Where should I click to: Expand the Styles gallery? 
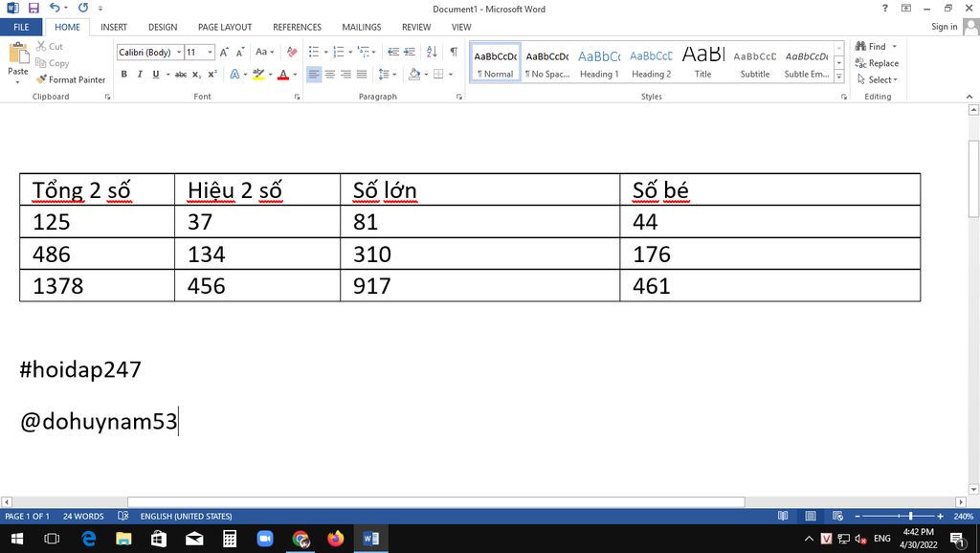[x=838, y=77]
